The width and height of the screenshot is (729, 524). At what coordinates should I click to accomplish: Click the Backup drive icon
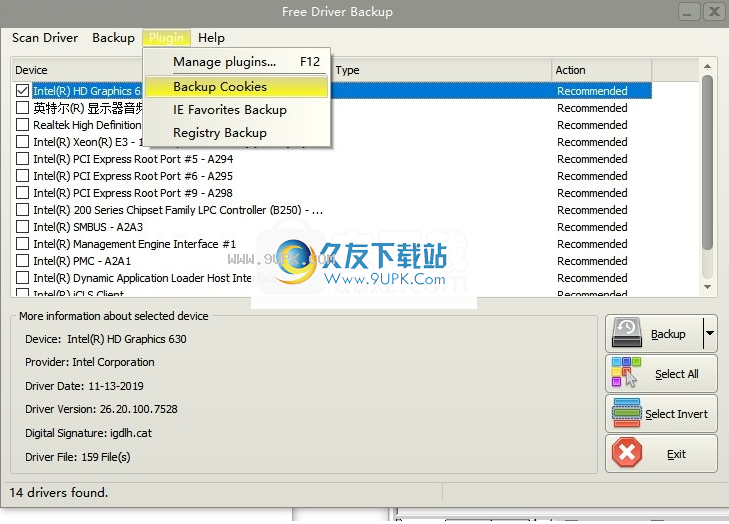click(x=627, y=333)
